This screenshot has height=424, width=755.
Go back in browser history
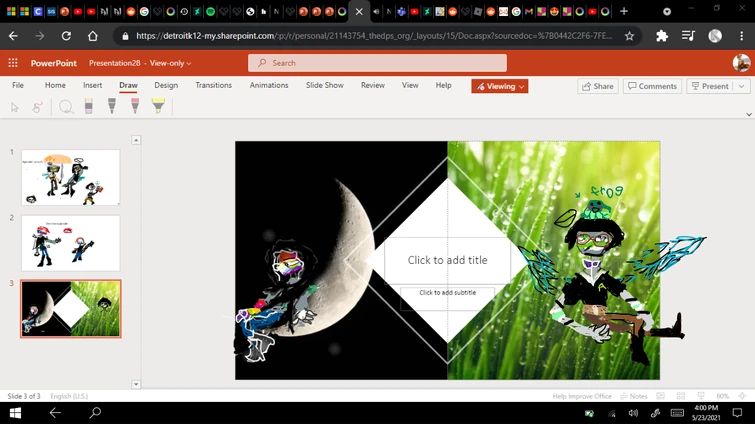pyautogui.click(x=13, y=36)
